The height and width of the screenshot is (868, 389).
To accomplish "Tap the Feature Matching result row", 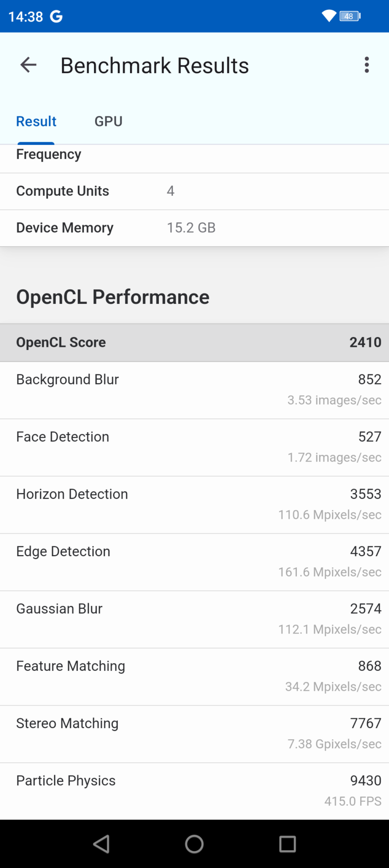I will tap(194, 676).
